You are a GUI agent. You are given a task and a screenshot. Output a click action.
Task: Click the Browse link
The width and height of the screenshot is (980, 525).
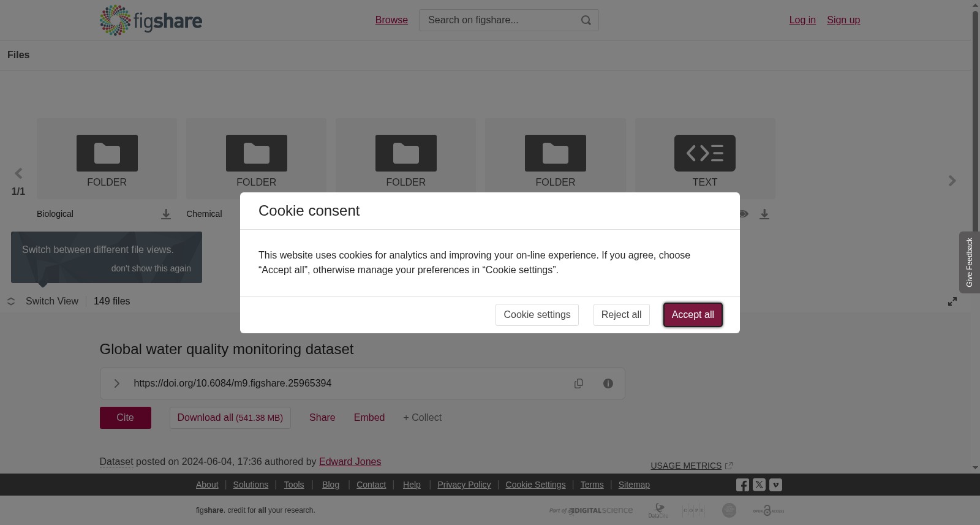391,20
